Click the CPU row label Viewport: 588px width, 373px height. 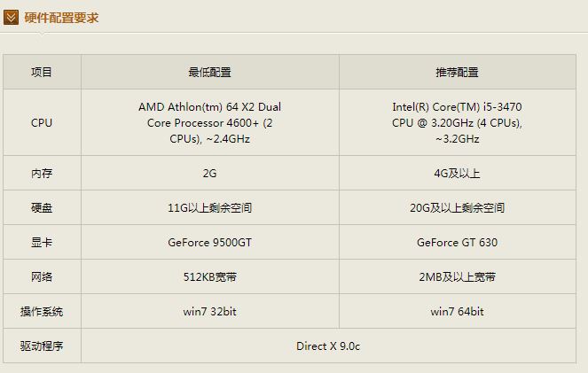[42, 122]
